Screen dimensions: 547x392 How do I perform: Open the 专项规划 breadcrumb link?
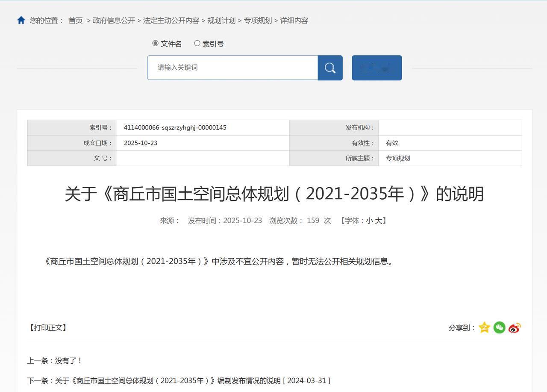pos(257,20)
